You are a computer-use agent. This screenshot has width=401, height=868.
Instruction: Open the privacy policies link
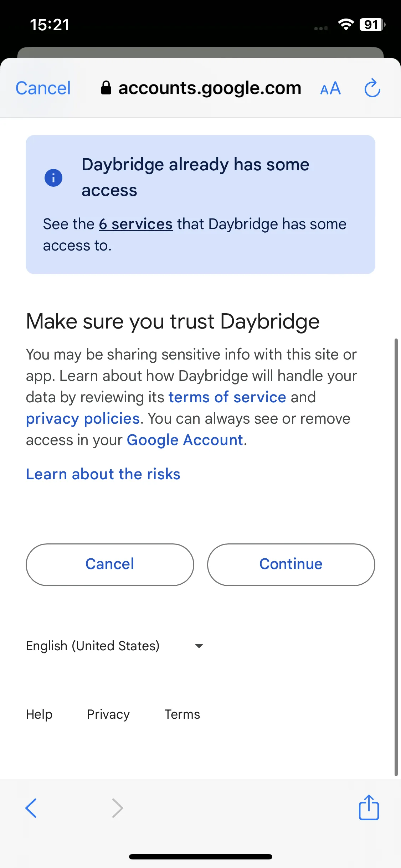[83, 419]
